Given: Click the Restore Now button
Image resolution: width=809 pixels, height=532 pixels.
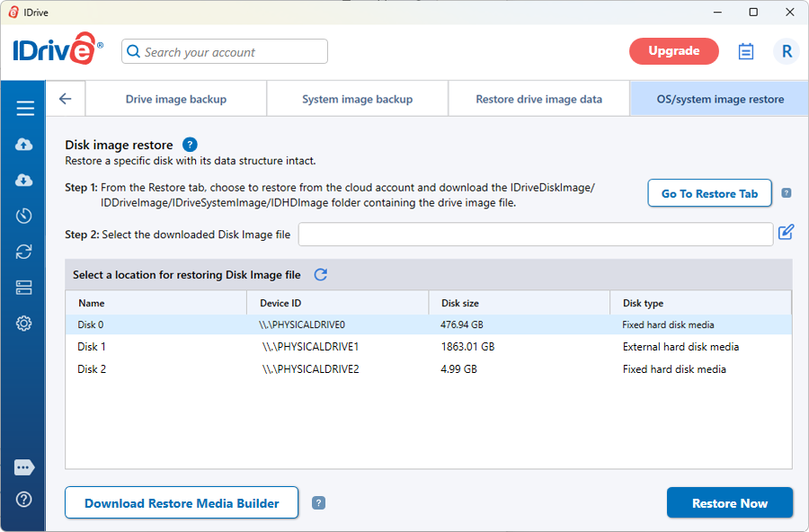Looking at the screenshot, I should coord(730,502).
